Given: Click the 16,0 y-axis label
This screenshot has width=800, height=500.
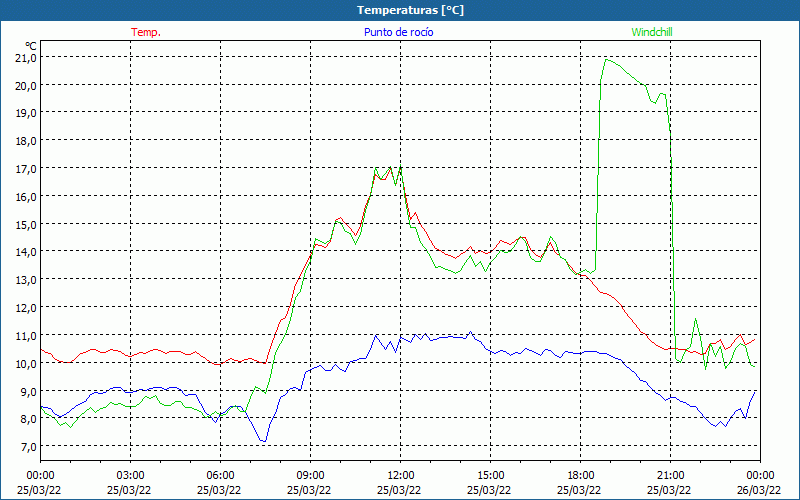Looking at the screenshot, I should pyautogui.click(x=26, y=197).
